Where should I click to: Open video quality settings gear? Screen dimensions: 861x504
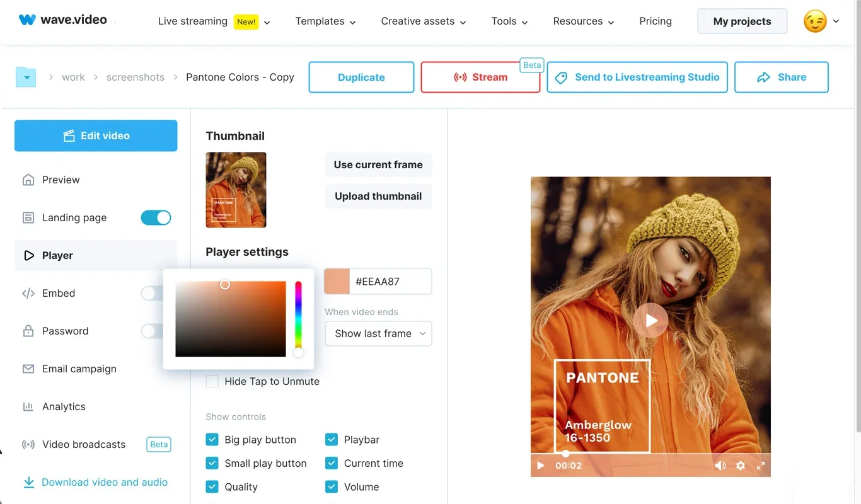(x=741, y=466)
